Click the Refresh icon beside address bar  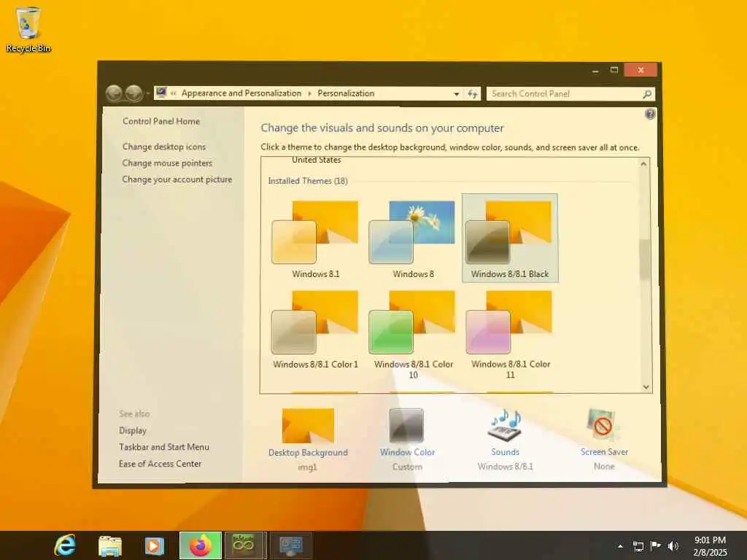click(472, 94)
